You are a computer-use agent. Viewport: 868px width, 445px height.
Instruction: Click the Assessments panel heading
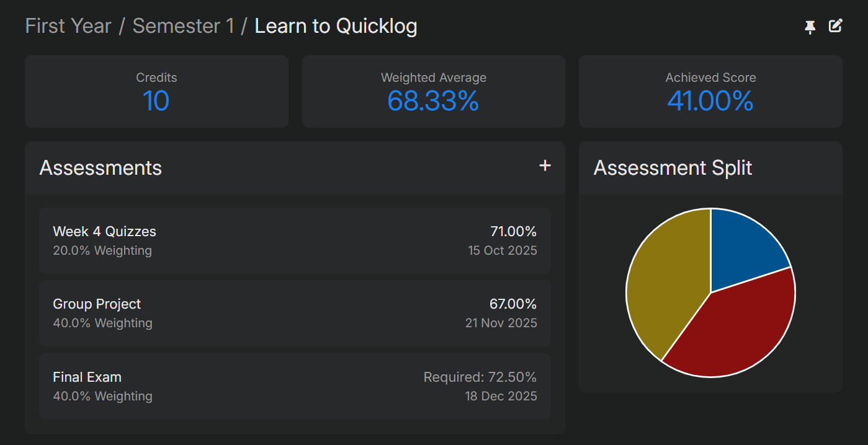101,168
